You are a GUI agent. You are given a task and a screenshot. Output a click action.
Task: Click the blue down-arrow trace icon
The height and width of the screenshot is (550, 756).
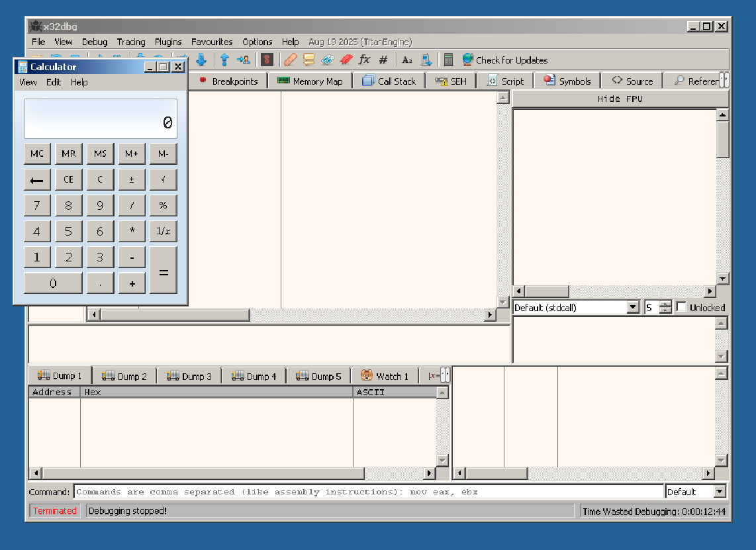201,60
